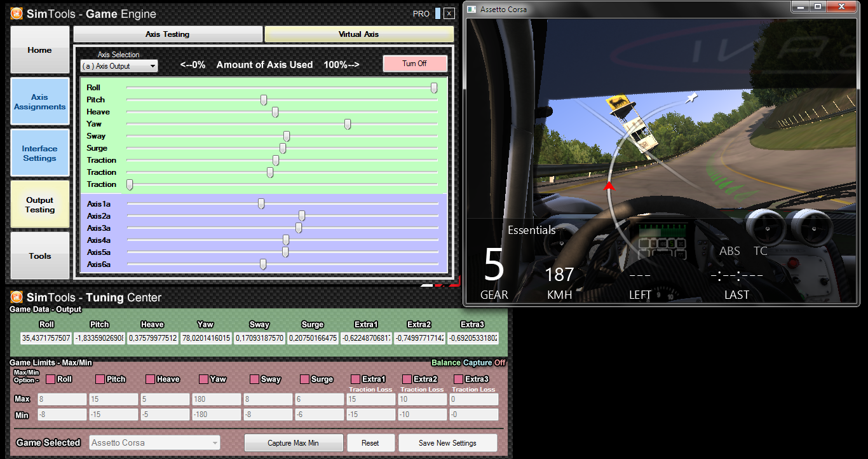Toggle the Roll Max/Min option checkbox
The height and width of the screenshot is (459, 868).
[50, 380]
